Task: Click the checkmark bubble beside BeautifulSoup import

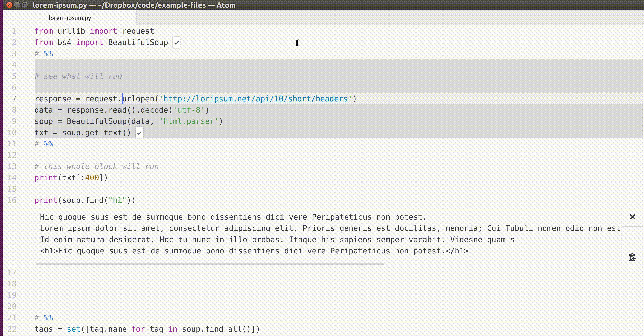Action: click(176, 42)
